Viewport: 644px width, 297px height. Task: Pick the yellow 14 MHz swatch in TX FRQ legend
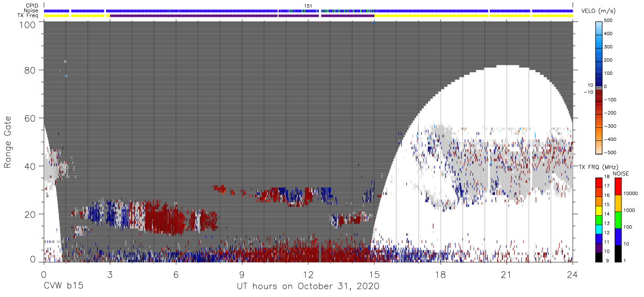click(599, 211)
